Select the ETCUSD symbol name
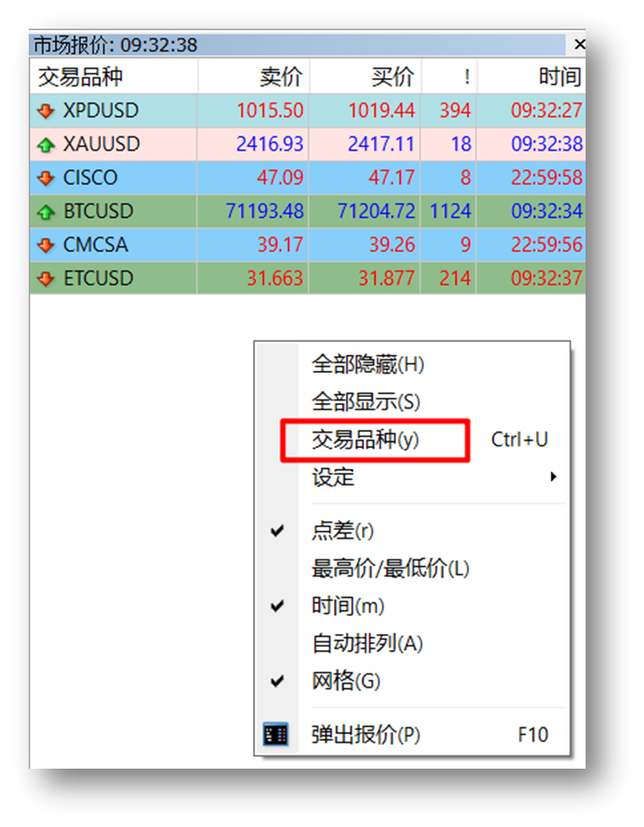Image resolution: width=644 pixels, height=827 pixels. (98, 278)
